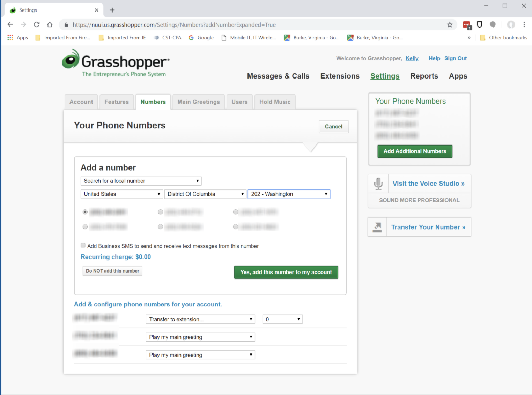Open the Search for a local number dropdown

pyautogui.click(x=141, y=181)
